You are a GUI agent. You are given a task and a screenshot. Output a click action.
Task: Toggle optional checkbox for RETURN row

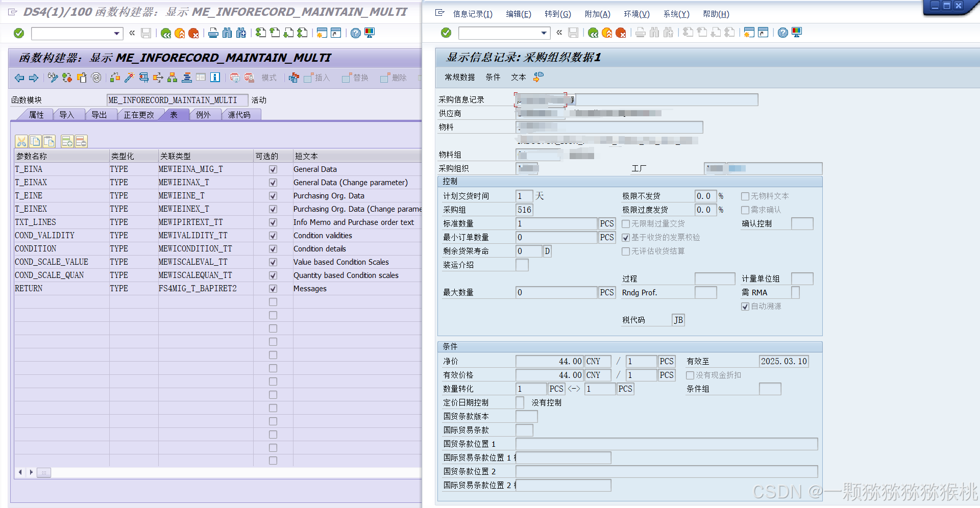(x=273, y=289)
